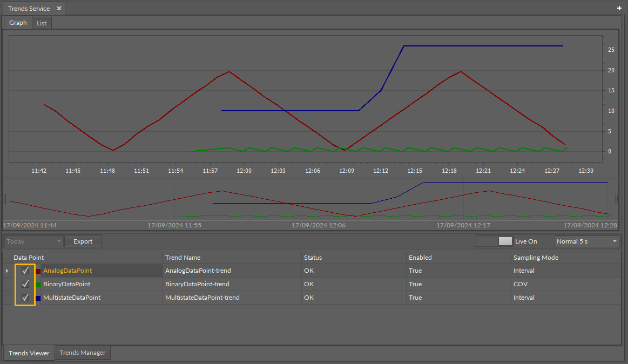
Task: Uncheck the AnalogDataPoint checkbox
Action: coord(25,271)
